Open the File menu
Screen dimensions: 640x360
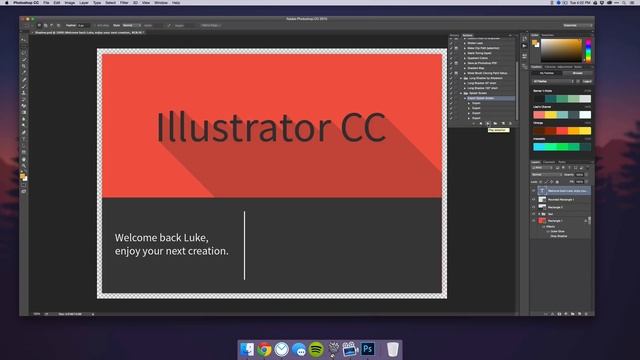[46, 2]
